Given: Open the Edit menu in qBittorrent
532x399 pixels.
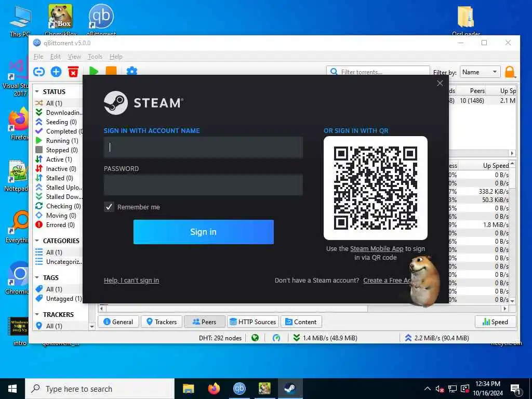Looking at the screenshot, I should tap(55, 57).
